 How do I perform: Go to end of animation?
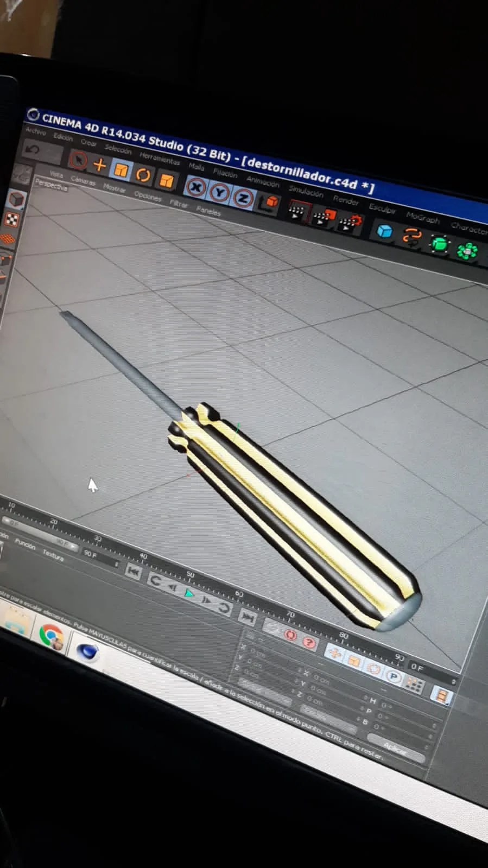point(247,617)
